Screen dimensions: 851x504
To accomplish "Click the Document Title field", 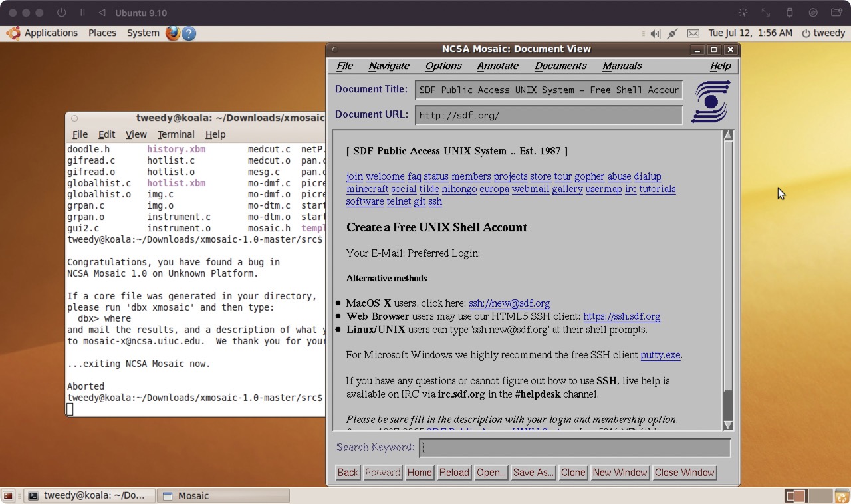I will 549,90.
